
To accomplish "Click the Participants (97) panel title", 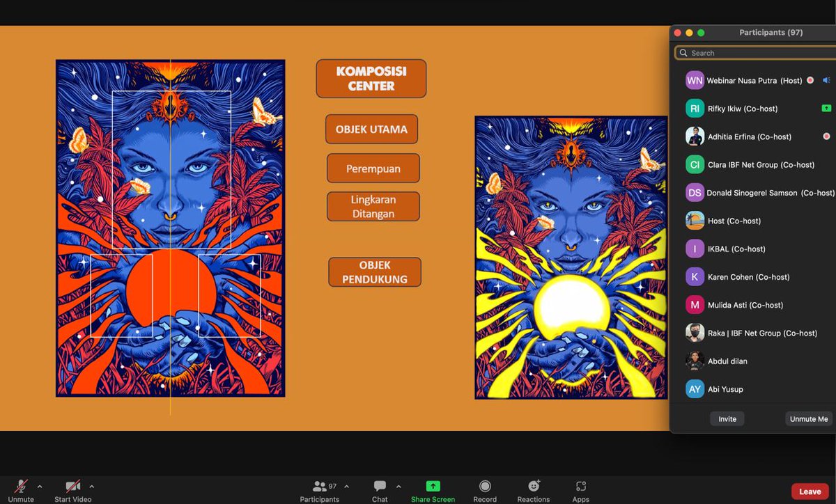I will [771, 33].
